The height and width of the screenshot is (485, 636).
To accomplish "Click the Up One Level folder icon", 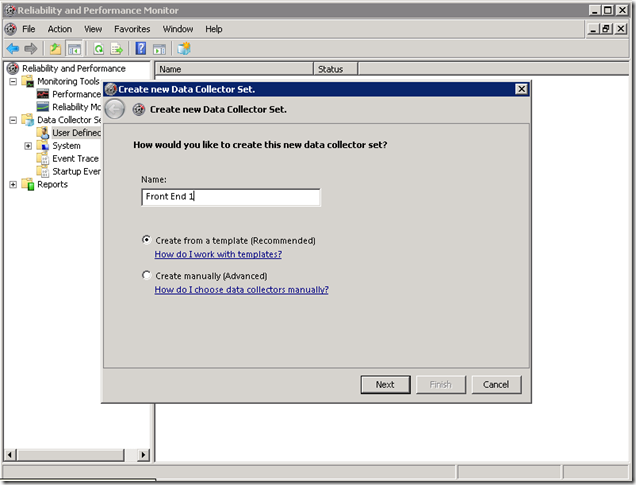I will click(55, 49).
